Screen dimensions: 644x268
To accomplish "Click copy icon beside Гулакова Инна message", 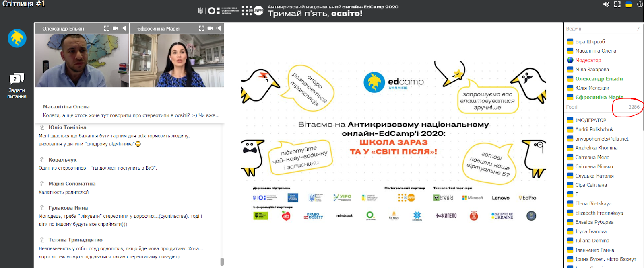I will (42, 208).
